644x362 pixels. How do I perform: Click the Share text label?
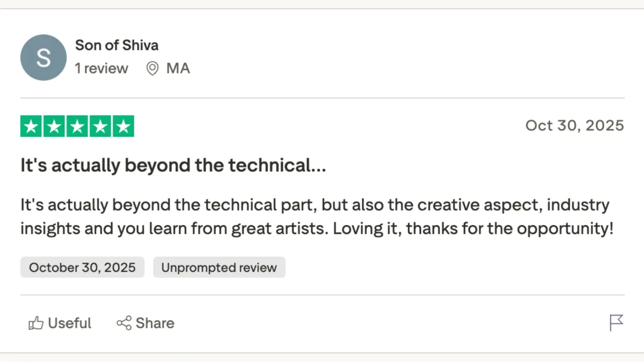155,323
